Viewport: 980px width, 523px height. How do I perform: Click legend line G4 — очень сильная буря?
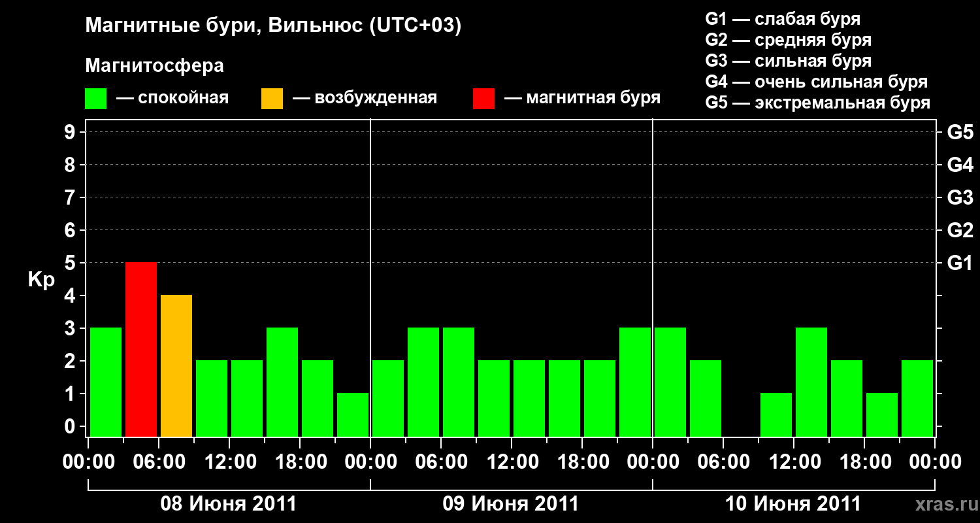pos(816,82)
